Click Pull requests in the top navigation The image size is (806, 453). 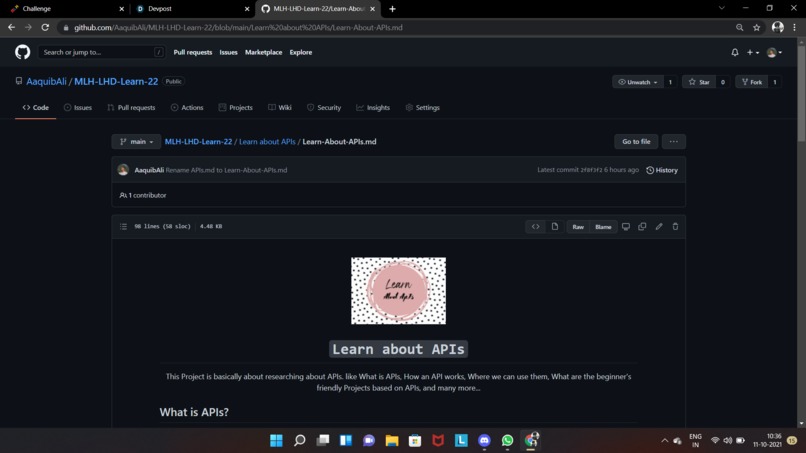193,52
